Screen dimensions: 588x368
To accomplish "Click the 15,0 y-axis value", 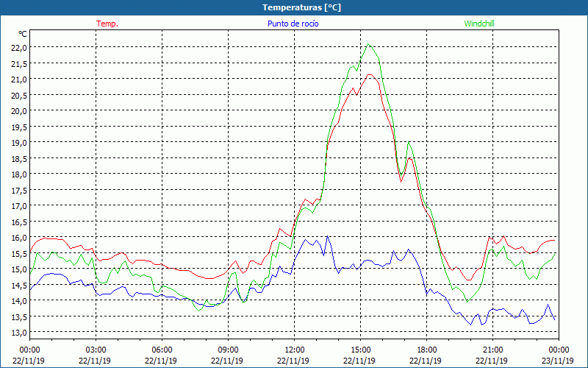I will coord(19,269).
